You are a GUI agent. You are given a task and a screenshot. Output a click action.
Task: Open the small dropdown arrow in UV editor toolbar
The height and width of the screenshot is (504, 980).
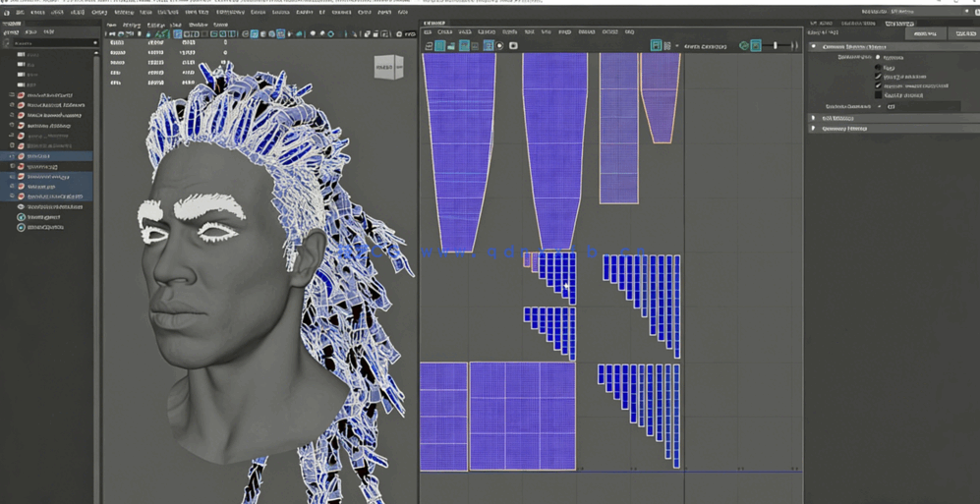[676, 46]
